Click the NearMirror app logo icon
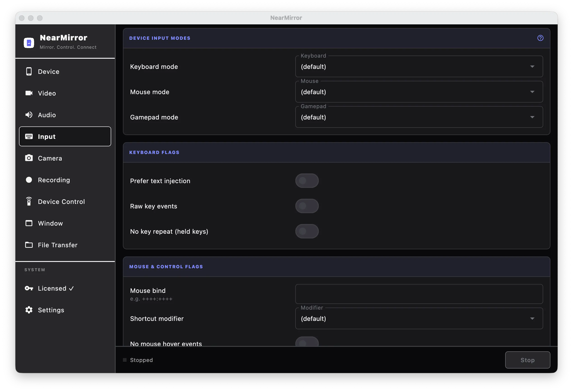The width and height of the screenshot is (573, 392). [x=29, y=43]
